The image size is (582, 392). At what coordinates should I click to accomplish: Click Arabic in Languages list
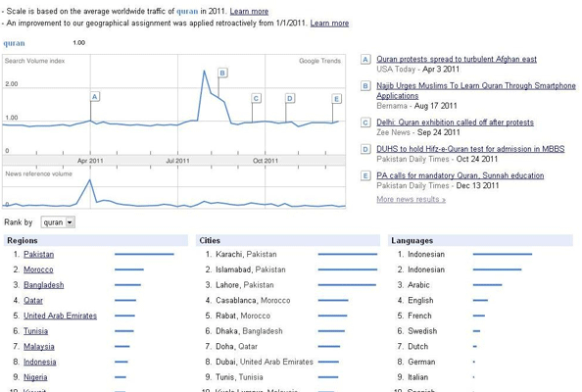(418, 285)
